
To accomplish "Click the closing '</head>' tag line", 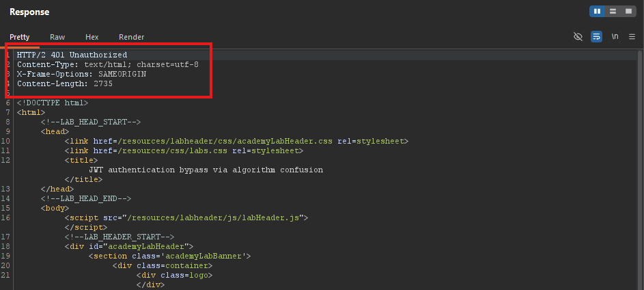I will (x=57, y=189).
